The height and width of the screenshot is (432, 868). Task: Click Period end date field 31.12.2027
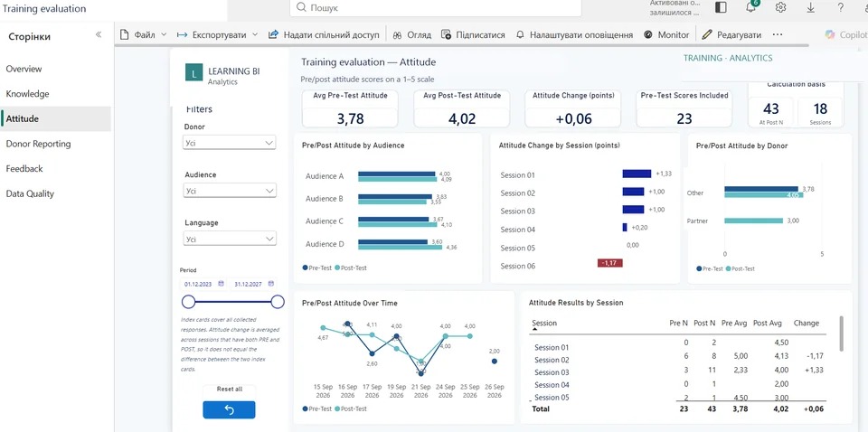[249, 284]
